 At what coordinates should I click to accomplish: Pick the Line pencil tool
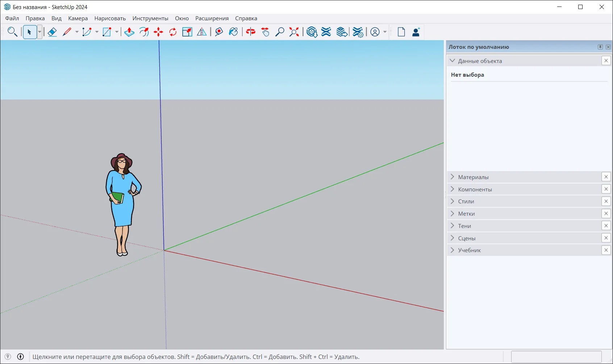coord(67,32)
